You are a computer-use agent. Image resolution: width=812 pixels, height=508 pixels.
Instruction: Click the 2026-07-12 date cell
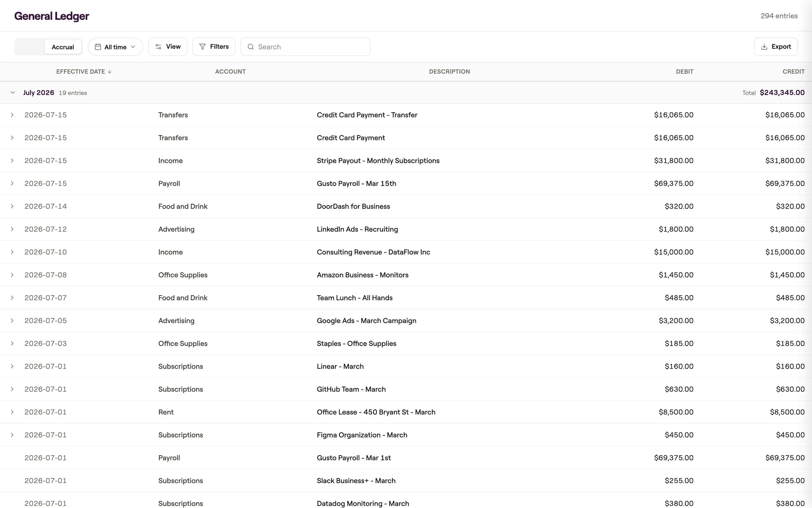point(46,229)
